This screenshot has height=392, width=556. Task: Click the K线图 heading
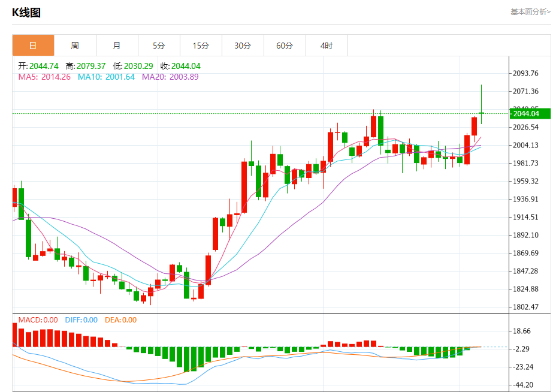pyautogui.click(x=26, y=13)
